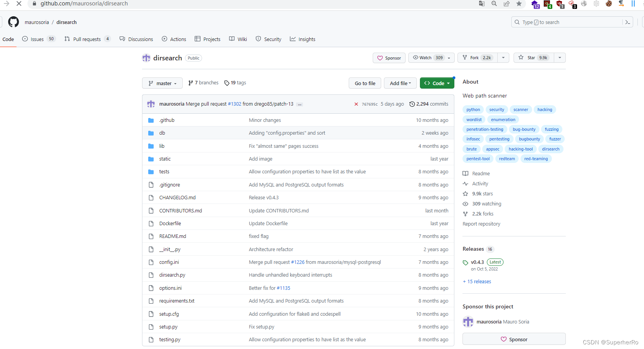Switch to the Code tab
This screenshot has width=644, height=349.
pyautogui.click(x=8, y=39)
